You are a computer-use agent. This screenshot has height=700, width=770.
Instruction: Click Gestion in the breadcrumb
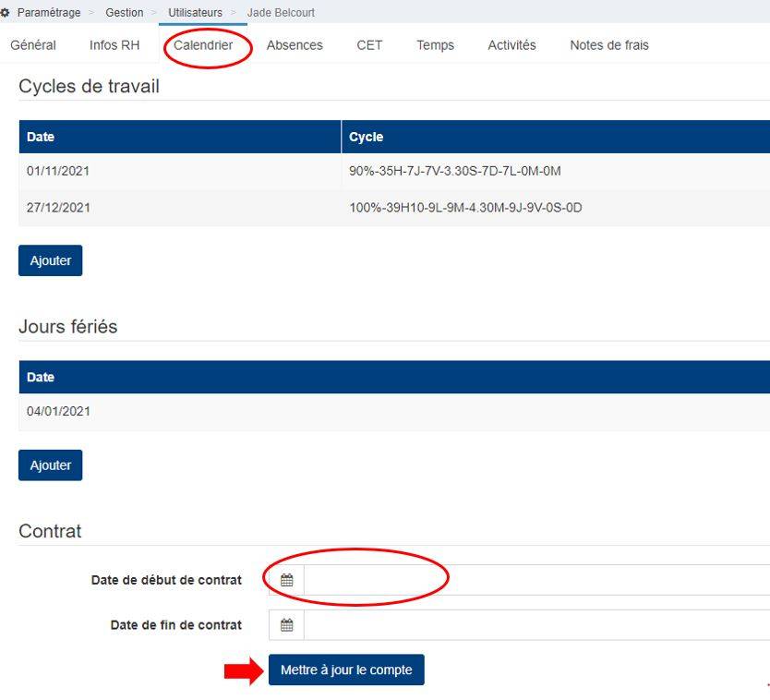coord(125,12)
